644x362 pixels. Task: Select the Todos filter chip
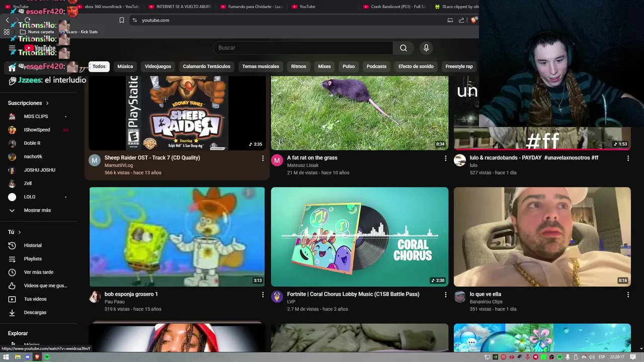(99, 66)
